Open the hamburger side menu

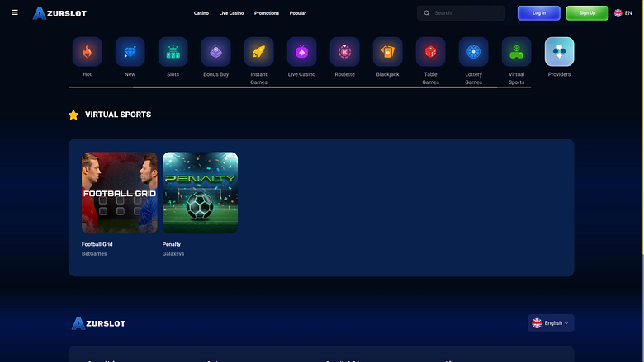click(x=15, y=12)
